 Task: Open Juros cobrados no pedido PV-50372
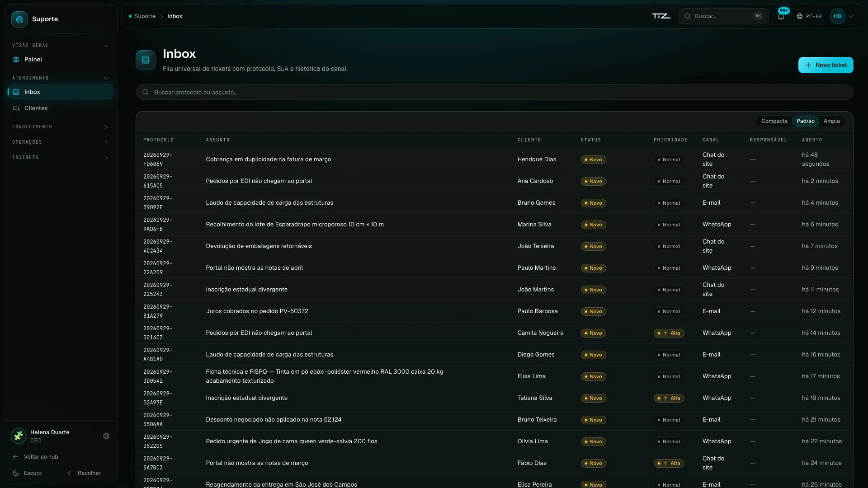[x=257, y=311]
